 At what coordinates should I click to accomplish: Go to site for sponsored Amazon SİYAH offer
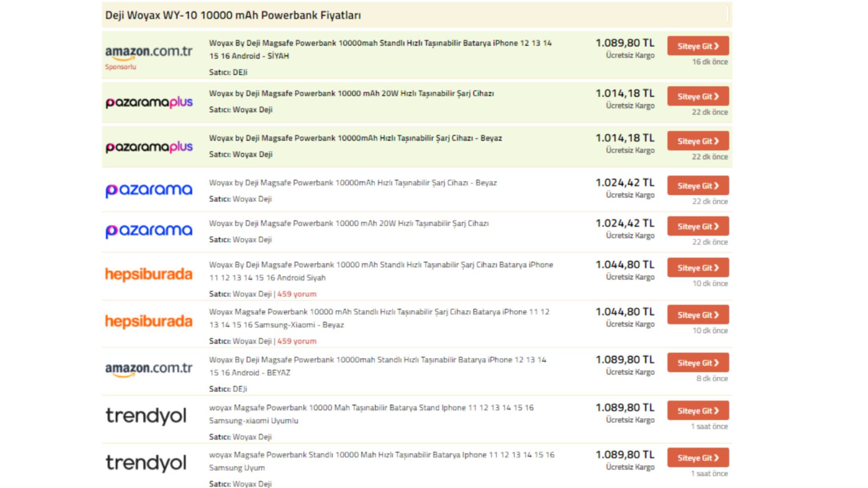698,46
